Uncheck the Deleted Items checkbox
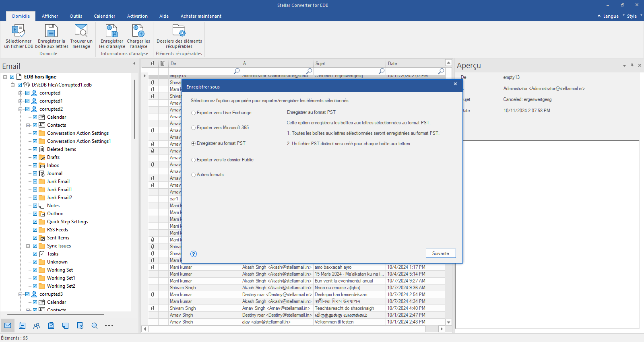644x342 pixels. [35, 149]
